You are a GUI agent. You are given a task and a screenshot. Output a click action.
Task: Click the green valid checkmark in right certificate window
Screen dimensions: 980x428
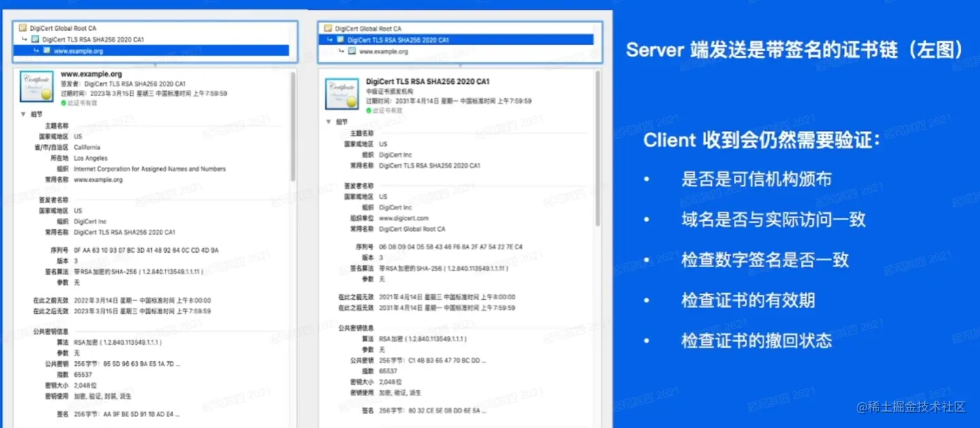click(x=368, y=110)
